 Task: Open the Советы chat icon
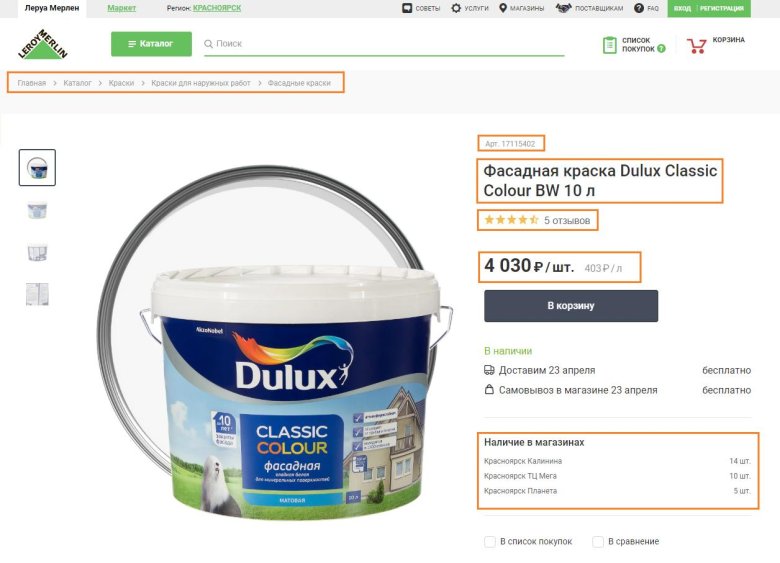click(407, 8)
